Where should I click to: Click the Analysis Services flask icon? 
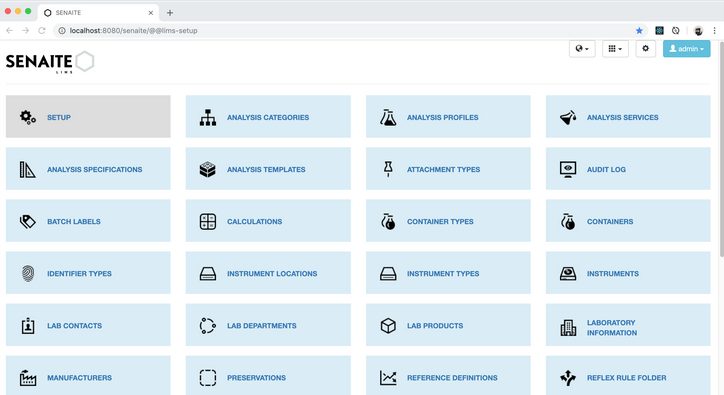568,117
